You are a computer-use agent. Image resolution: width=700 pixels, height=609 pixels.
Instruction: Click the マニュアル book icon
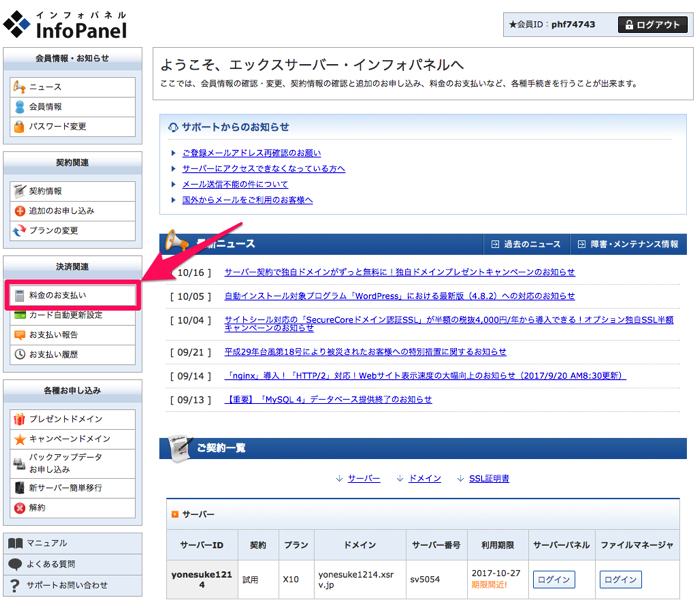pyautogui.click(x=16, y=543)
